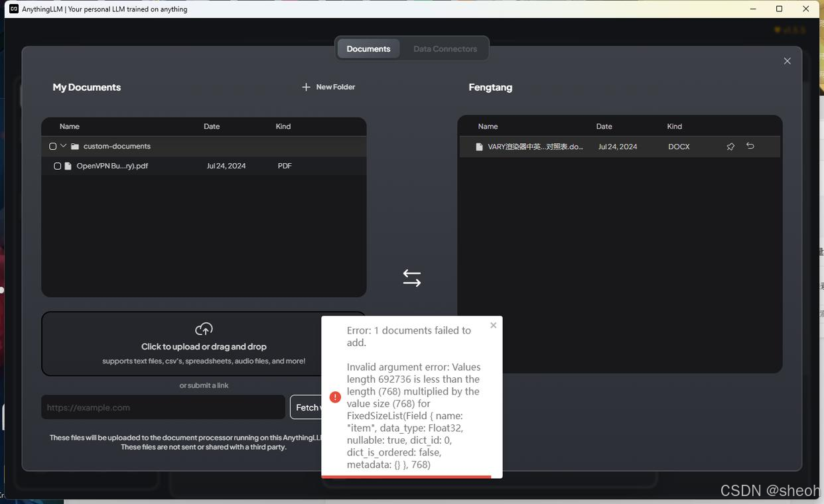Click the Fetch website button
This screenshot has width=824, height=504.
click(x=307, y=407)
